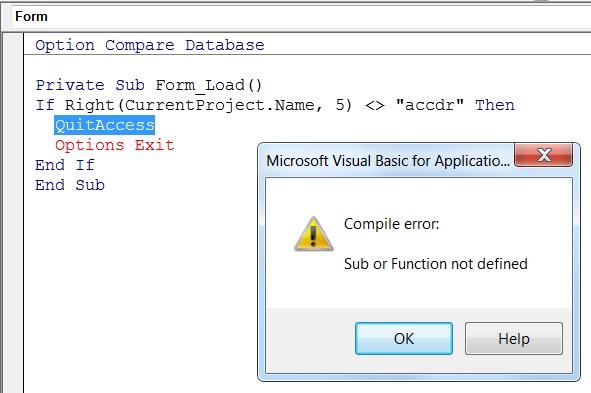591x393 pixels.
Task: Click the If keyword starting the condition
Action: coord(44,105)
